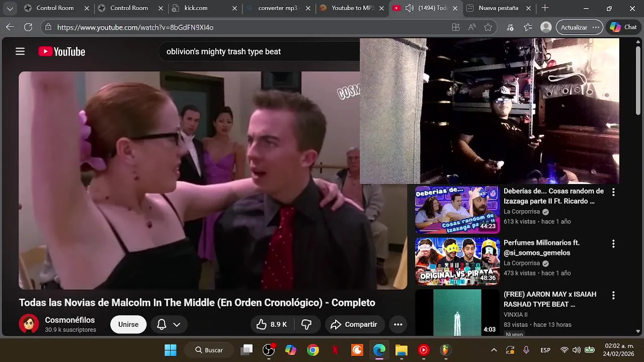
Task: Click the Actualizar update button
Action: click(x=574, y=27)
